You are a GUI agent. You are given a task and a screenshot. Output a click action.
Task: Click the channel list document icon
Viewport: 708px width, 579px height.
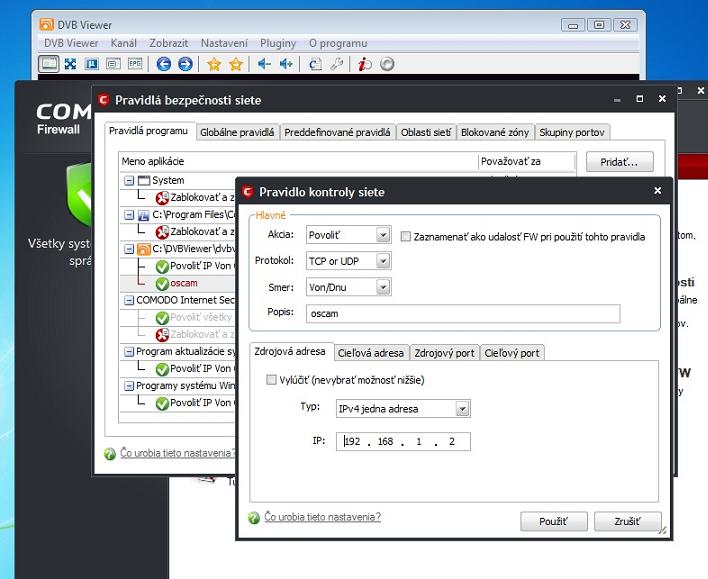pyautogui.click(x=315, y=64)
